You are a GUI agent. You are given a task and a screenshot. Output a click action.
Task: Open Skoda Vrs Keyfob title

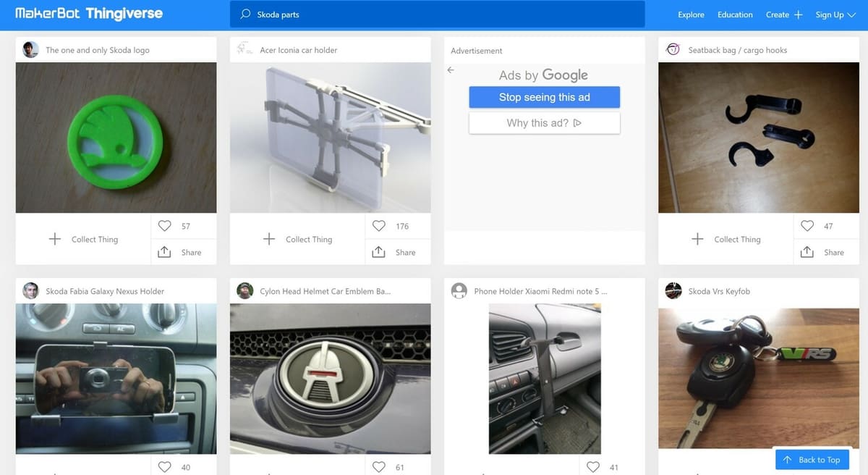point(719,291)
